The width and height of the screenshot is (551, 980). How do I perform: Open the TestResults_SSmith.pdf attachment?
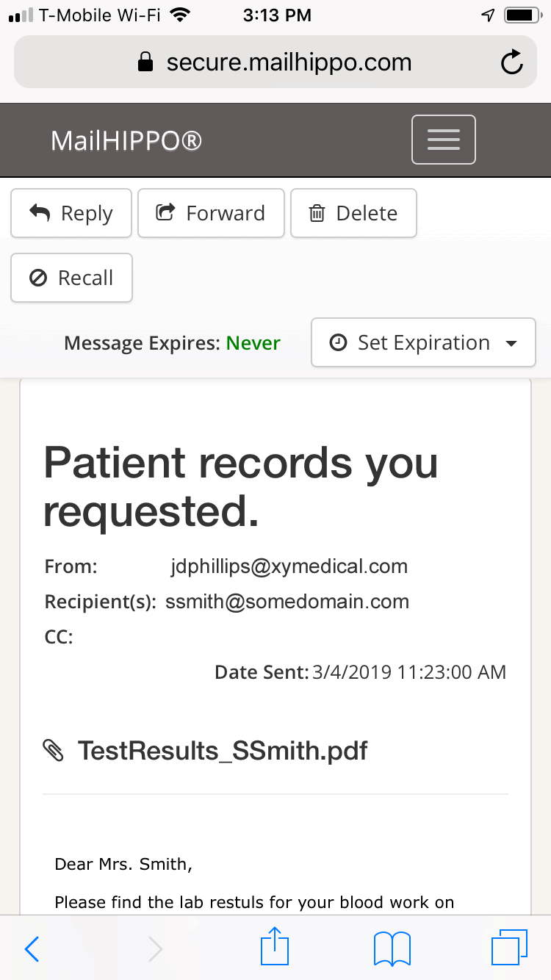(223, 751)
